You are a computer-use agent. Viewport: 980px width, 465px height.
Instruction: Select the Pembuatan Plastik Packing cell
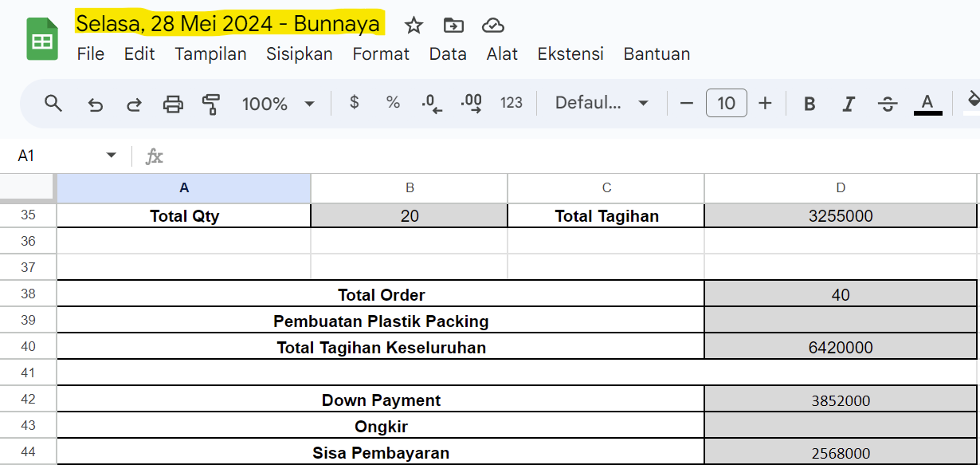(381, 321)
